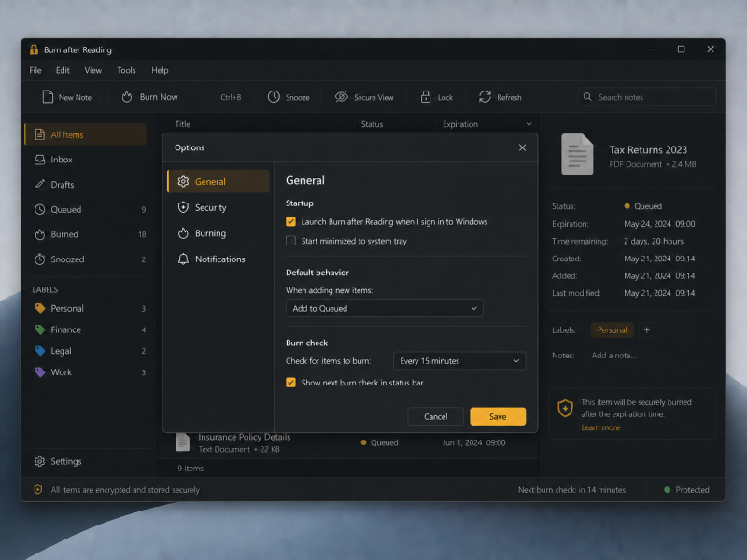Uncheck Show next burn check in status bar
The width and height of the screenshot is (747, 560).
pyautogui.click(x=290, y=383)
